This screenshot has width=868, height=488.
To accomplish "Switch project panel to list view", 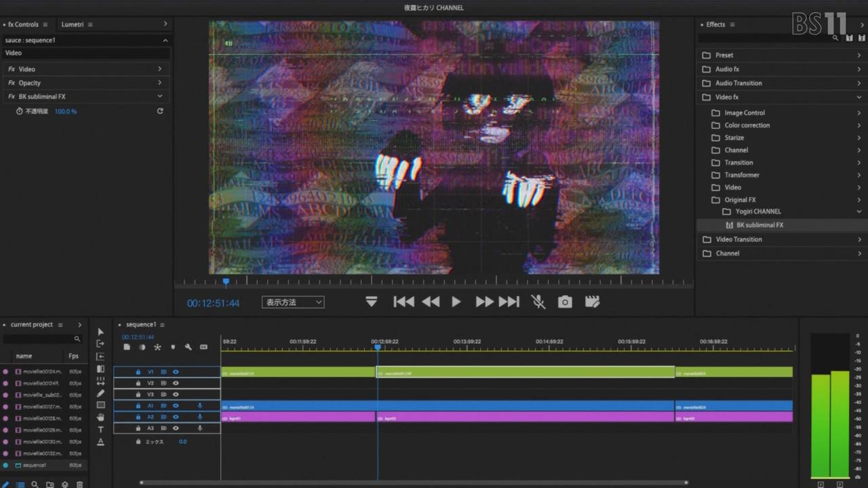I will 20,485.
